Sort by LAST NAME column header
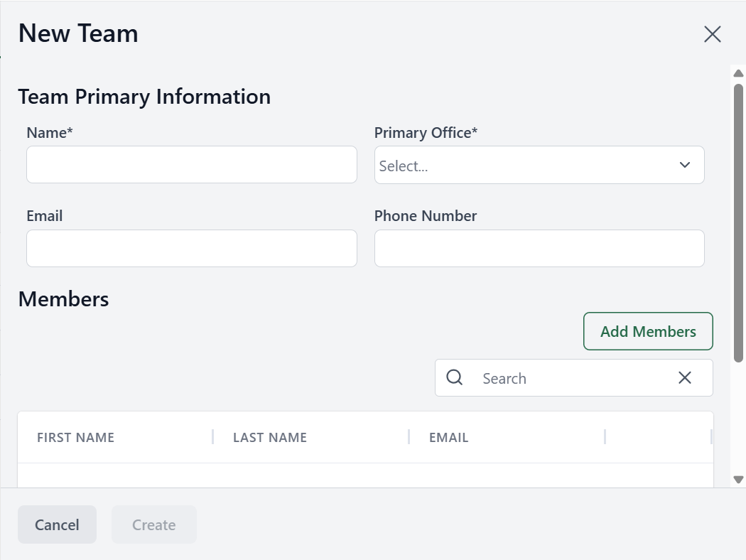This screenshot has height=560, width=746. coord(270,438)
